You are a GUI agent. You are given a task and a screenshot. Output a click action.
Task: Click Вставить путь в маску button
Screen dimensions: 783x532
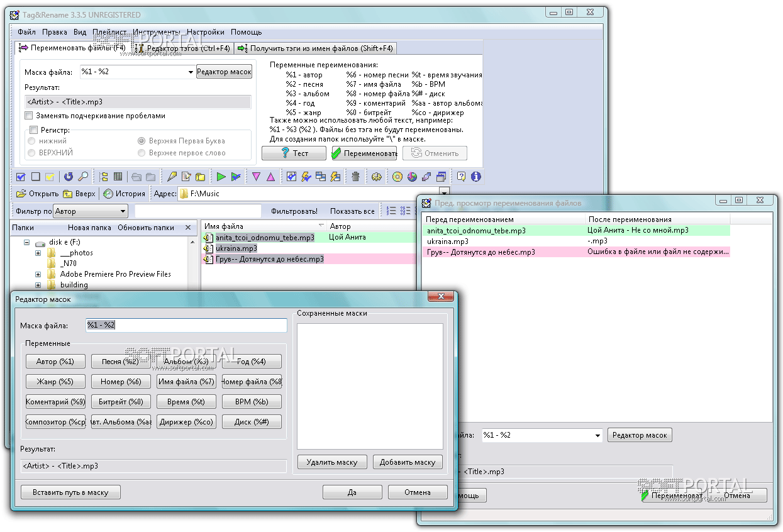pyautogui.click(x=70, y=492)
